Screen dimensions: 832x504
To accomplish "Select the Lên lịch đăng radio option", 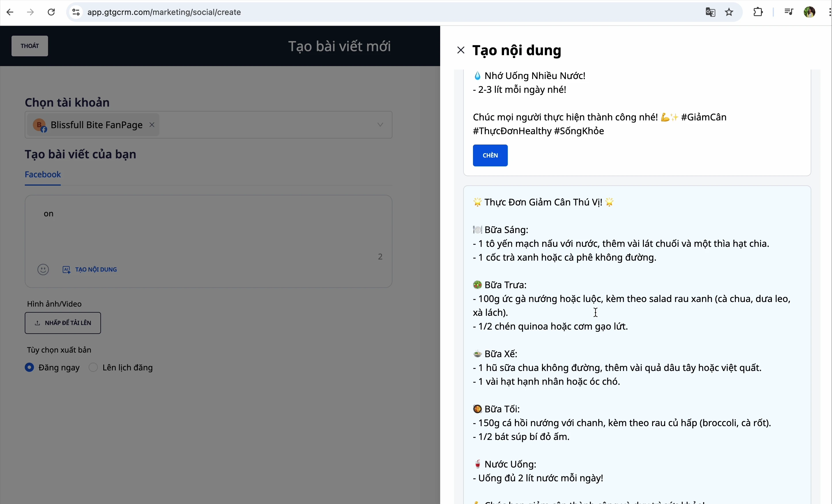I will pos(93,368).
